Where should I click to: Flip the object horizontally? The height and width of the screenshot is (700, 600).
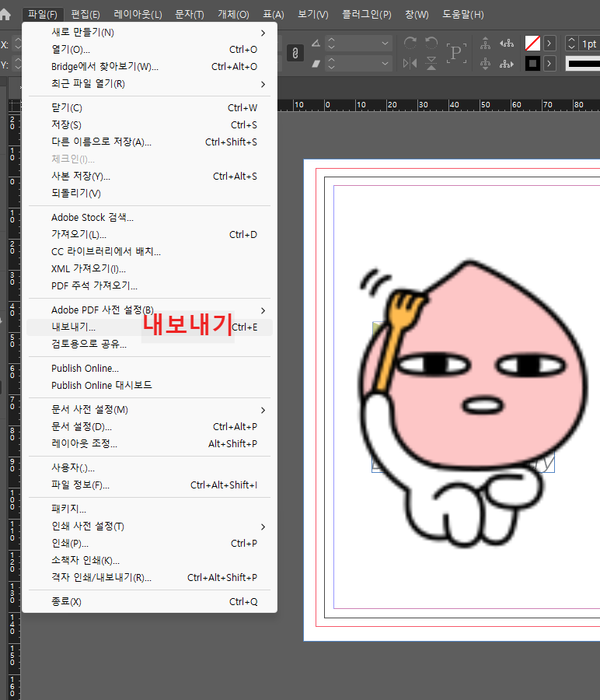click(x=410, y=64)
